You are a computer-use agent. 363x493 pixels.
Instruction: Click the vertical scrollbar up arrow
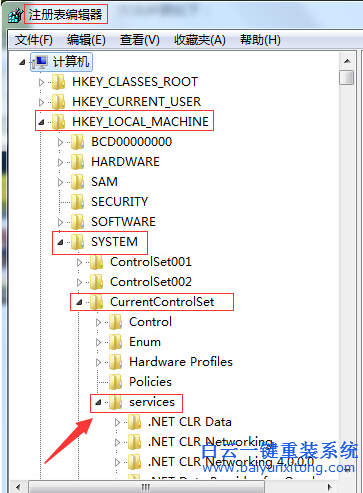347,61
